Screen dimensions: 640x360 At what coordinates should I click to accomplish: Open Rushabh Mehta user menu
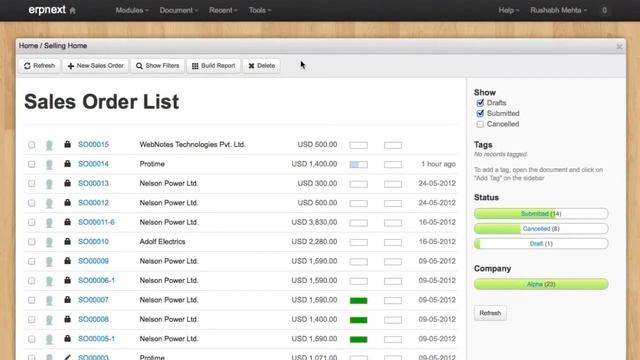tap(558, 10)
